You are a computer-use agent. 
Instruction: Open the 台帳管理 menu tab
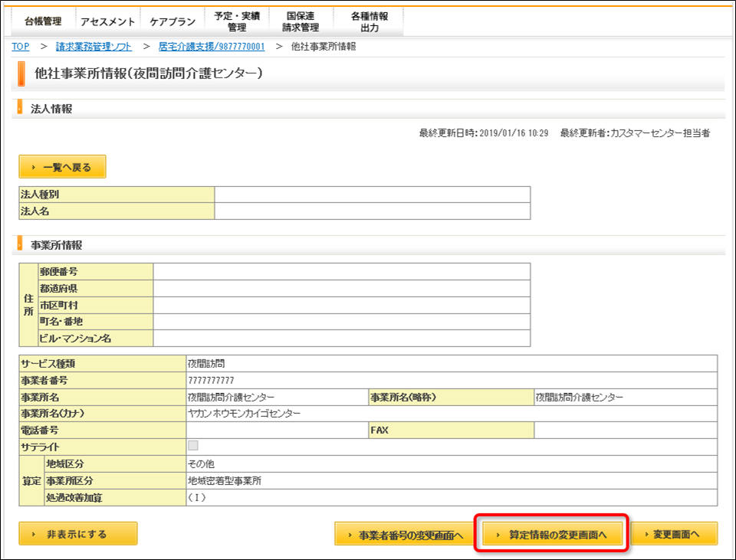[43, 21]
